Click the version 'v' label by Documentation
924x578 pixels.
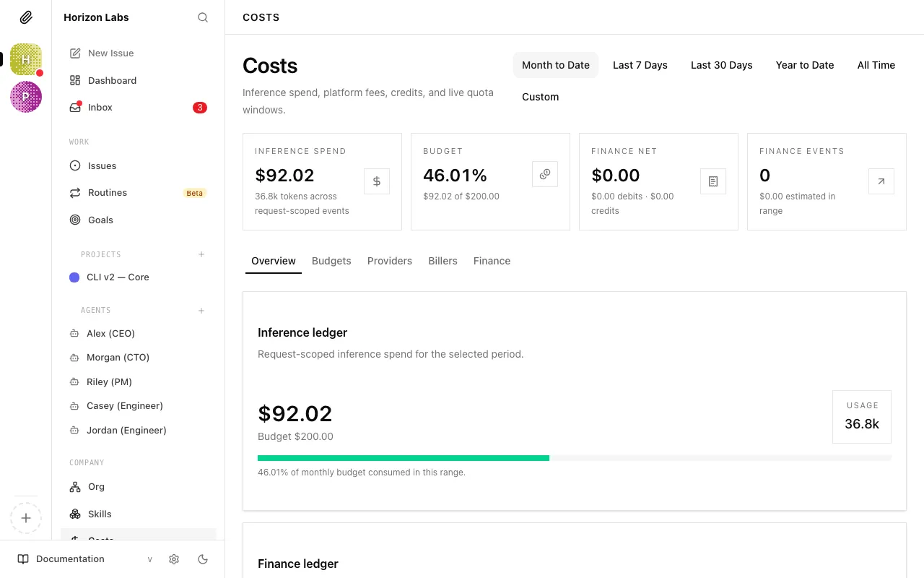[150, 559]
